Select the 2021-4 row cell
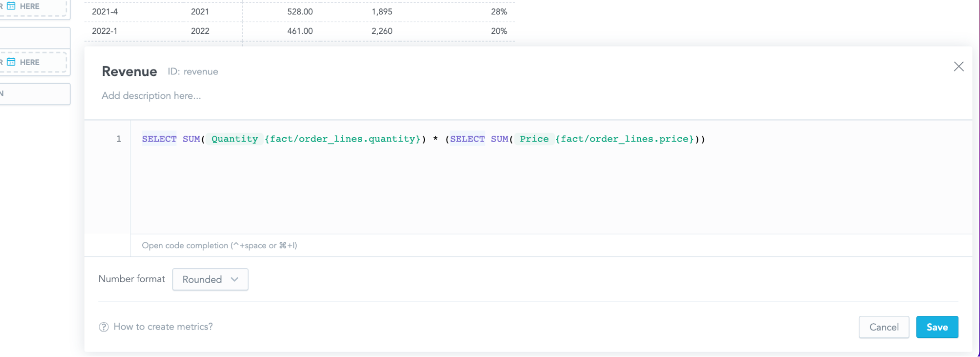The height and width of the screenshot is (357, 980). (105, 12)
